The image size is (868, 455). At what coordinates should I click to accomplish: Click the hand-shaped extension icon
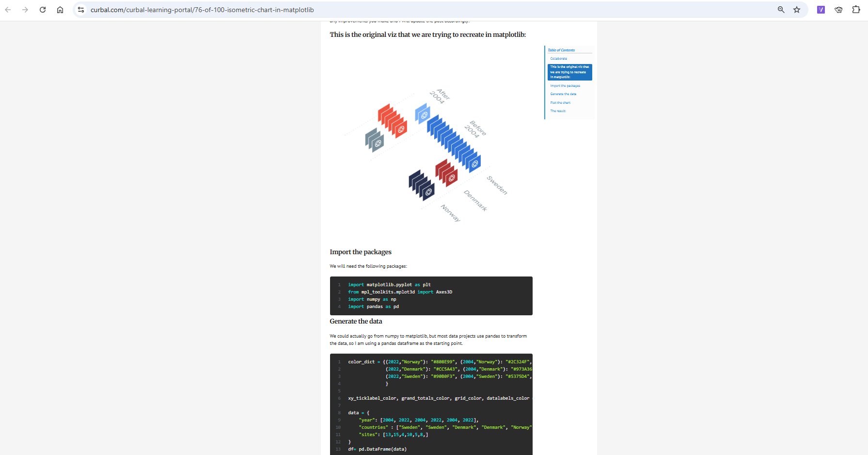[838, 10]
